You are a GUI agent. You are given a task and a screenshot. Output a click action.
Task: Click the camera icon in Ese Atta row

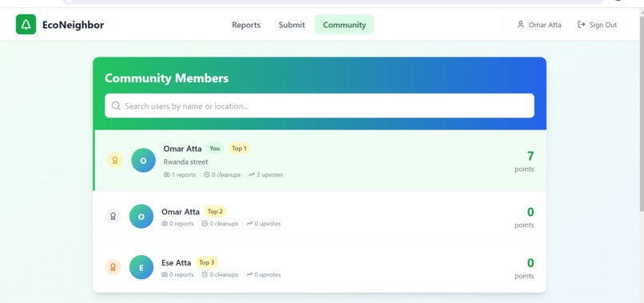(x=165, y=275)
